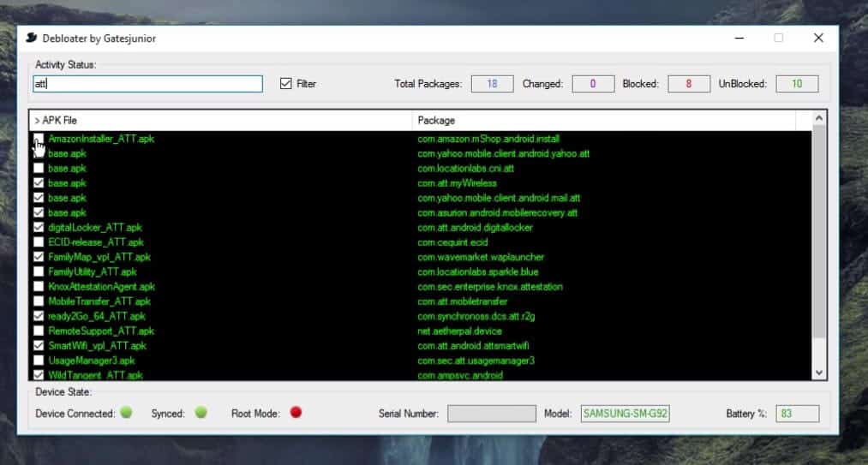Select the SmartWifi_vpl_ATT.apk file name
868x465 pixels.
pos(98,346)
